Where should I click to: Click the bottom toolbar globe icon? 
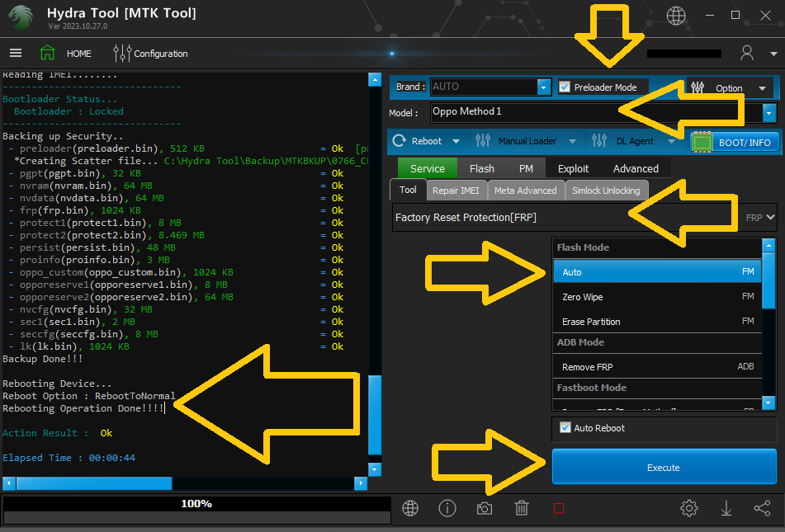pos(410,508)
